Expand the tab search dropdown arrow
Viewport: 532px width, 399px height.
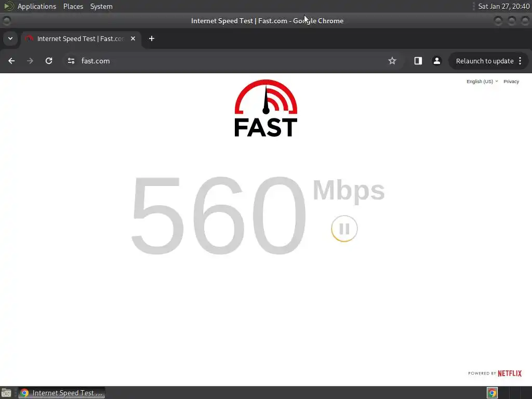10,38
